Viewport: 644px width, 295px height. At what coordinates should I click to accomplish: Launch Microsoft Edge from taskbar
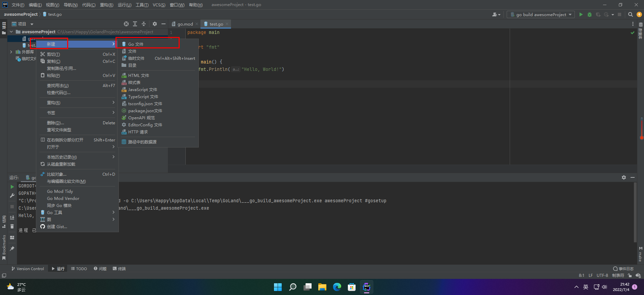click(x=337, y=287)
